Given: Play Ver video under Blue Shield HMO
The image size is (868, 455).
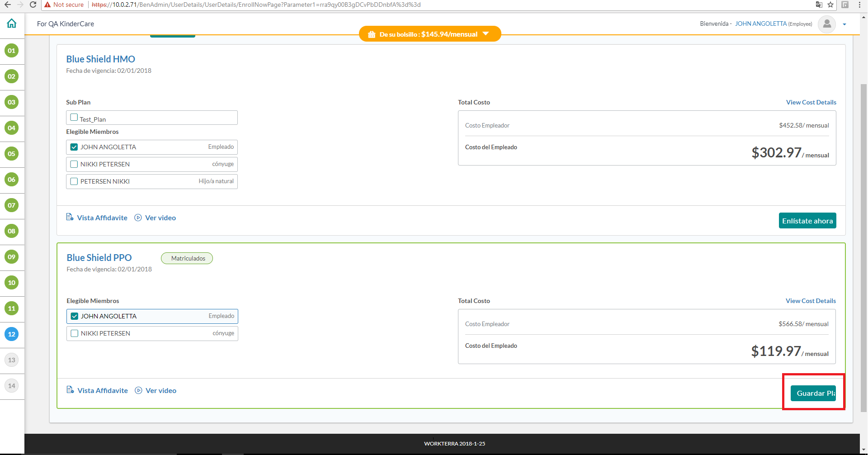Looking at the screenshot, I should tap(156, 218).
